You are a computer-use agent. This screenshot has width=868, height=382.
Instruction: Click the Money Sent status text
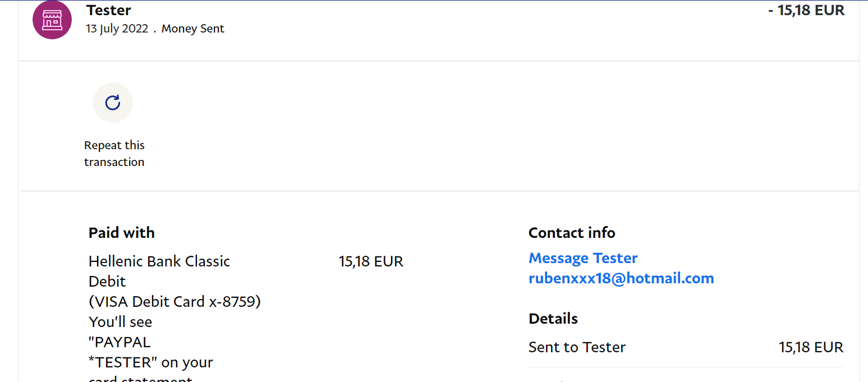coord(193,29)
